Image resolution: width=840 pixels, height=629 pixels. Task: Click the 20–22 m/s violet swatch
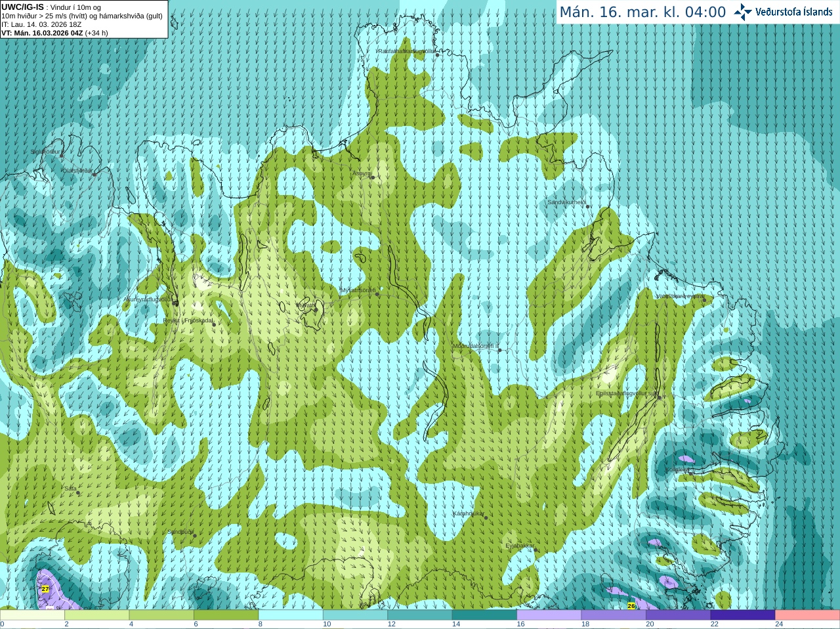679,615
